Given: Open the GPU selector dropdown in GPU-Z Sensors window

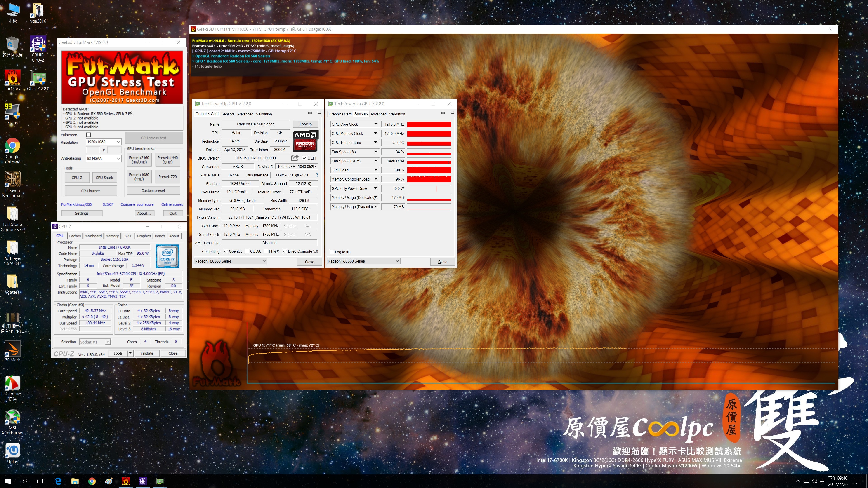Looking at the screenshot, I should pos(363,261).
